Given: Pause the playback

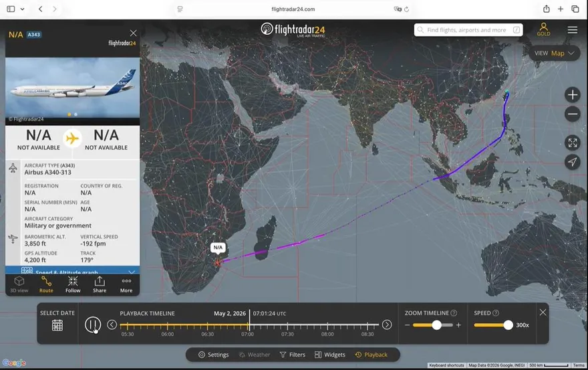Looking at the screenshot, I should [x=93, y=325].
